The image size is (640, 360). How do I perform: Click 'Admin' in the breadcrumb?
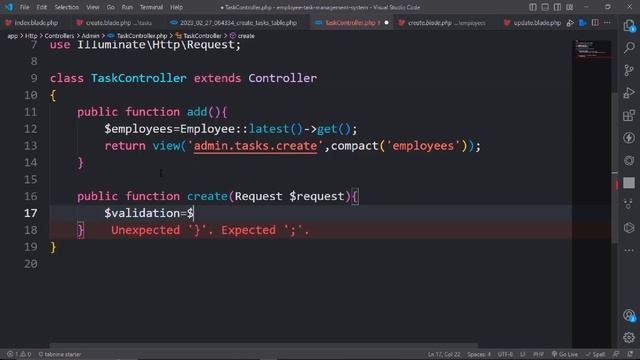pos(91,36)
